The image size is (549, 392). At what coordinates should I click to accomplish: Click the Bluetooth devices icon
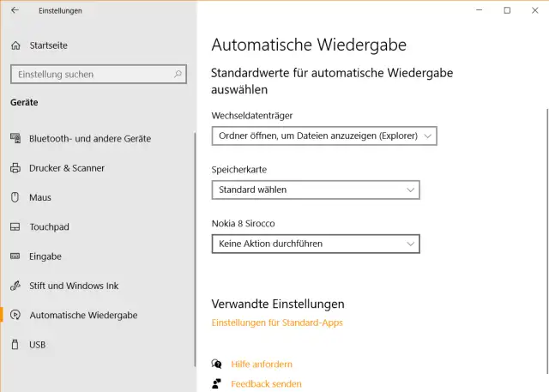coord(15,138)
